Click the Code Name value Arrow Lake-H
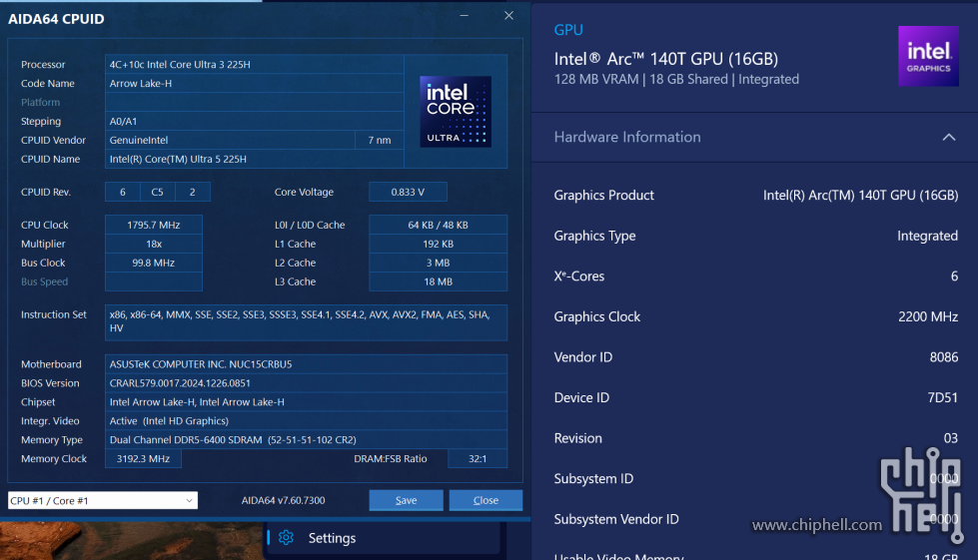This screenshot has height=560, width=978. (x=255, y=84)
